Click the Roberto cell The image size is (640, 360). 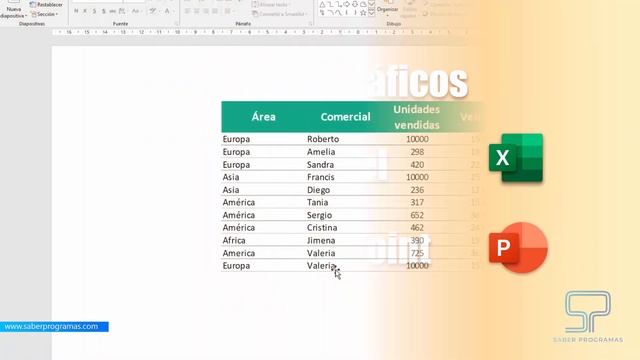(323, 139)
